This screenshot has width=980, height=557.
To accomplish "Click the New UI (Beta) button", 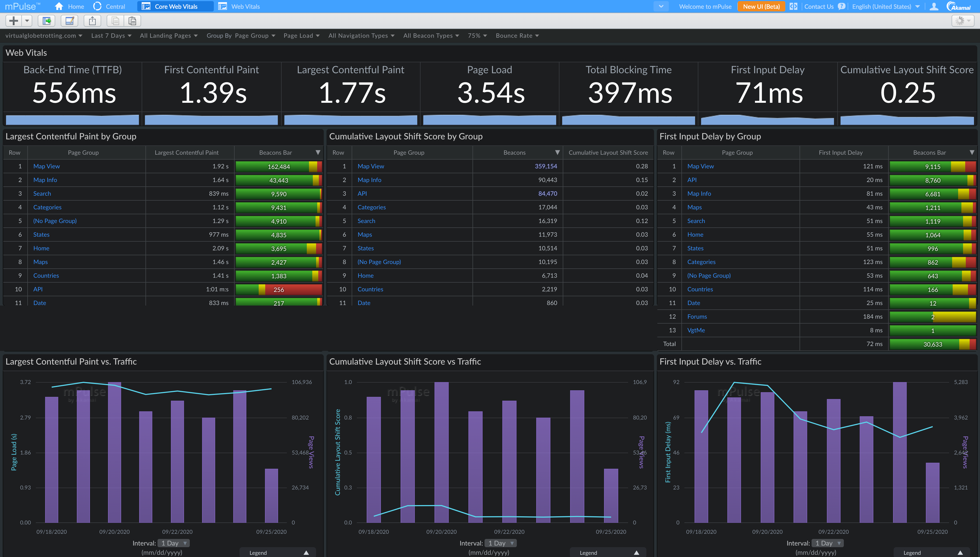I will (761, 7).
